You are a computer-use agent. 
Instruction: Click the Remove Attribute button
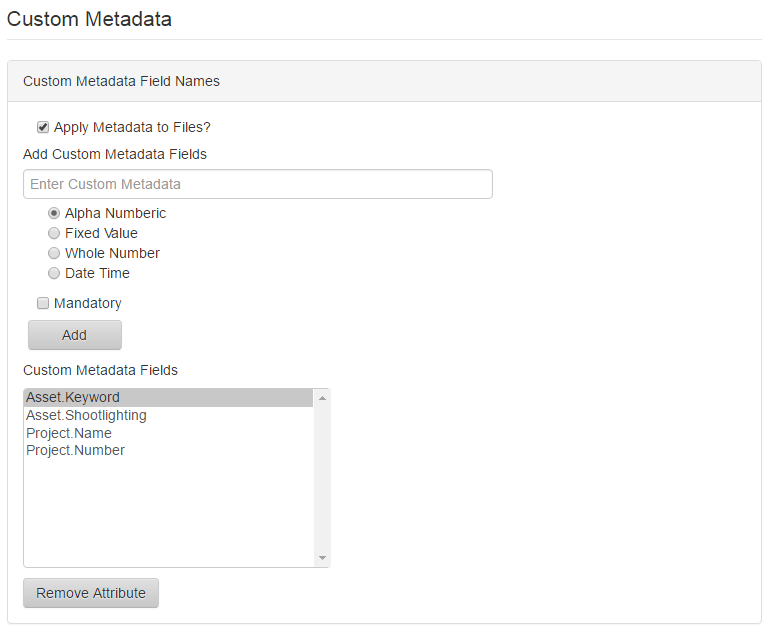(x=91, y=593)
